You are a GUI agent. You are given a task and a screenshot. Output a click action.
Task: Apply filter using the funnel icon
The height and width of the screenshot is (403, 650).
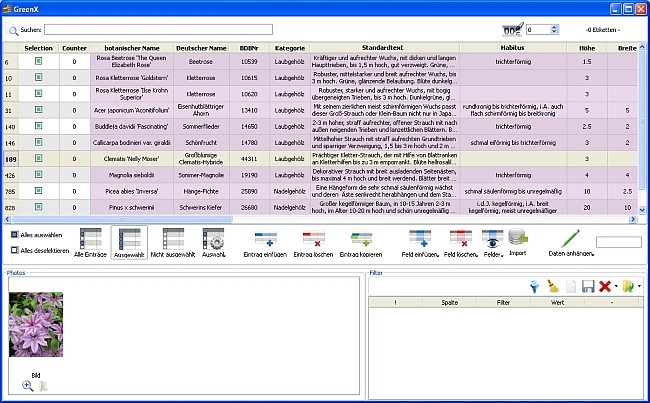point(535,286)
